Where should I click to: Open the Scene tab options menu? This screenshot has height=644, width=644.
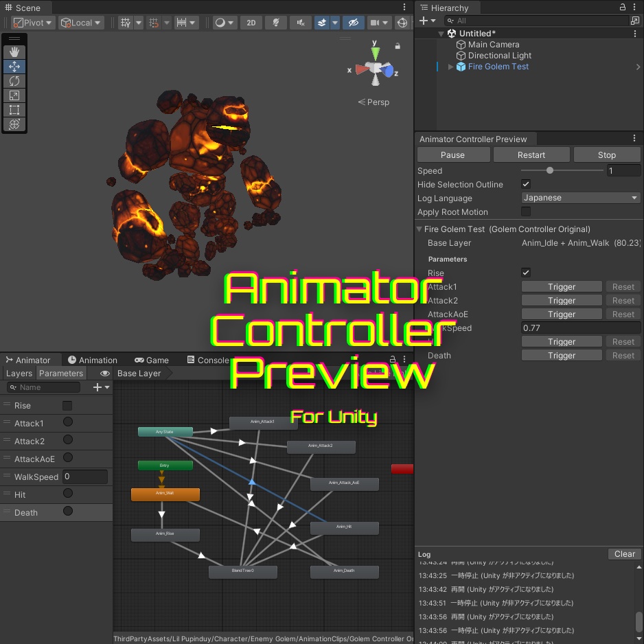404,7
